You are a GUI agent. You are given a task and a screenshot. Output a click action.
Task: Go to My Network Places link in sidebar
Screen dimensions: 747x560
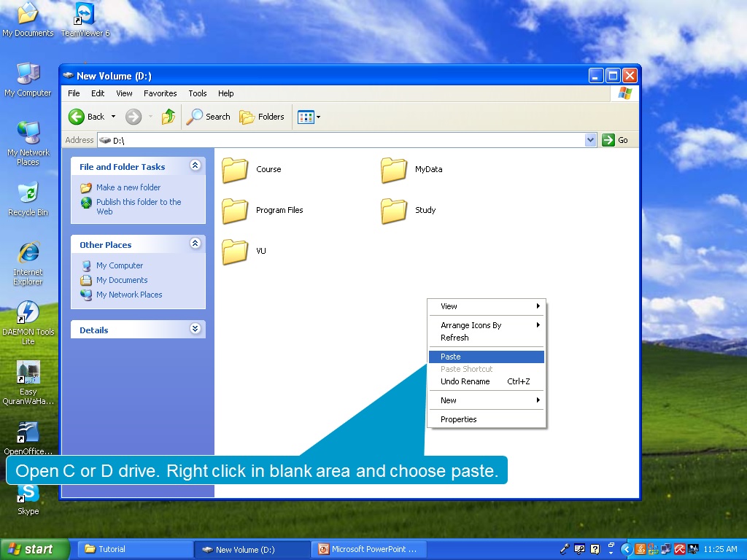pos(129,295)
